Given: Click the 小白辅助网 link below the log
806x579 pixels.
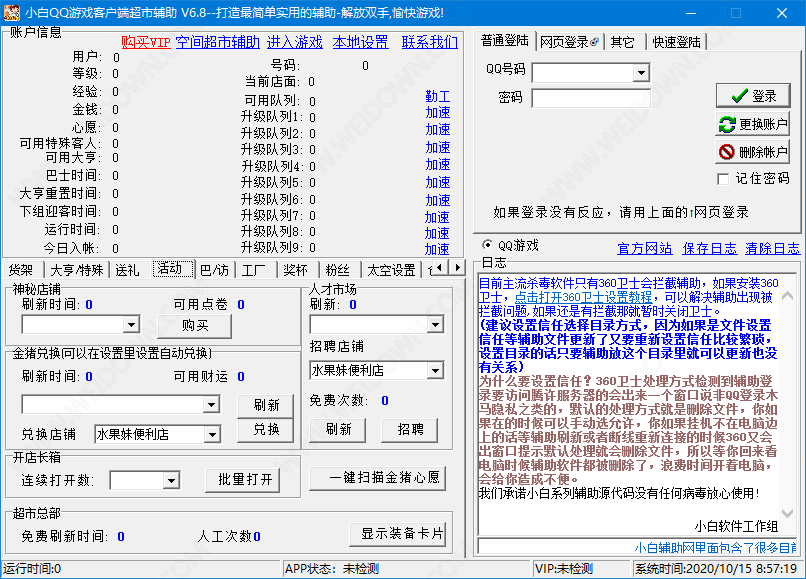Looking at the screenshot, I should pos(716,548).
